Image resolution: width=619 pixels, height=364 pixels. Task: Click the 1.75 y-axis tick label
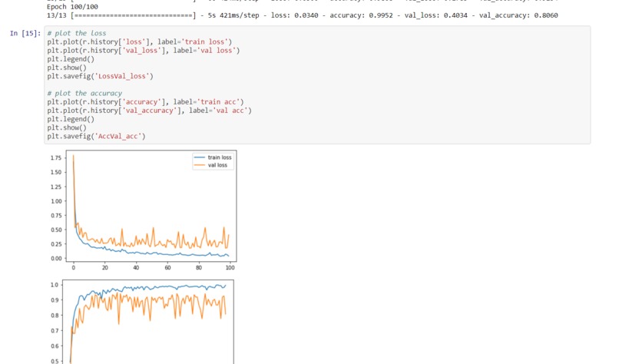click(56, 158)
